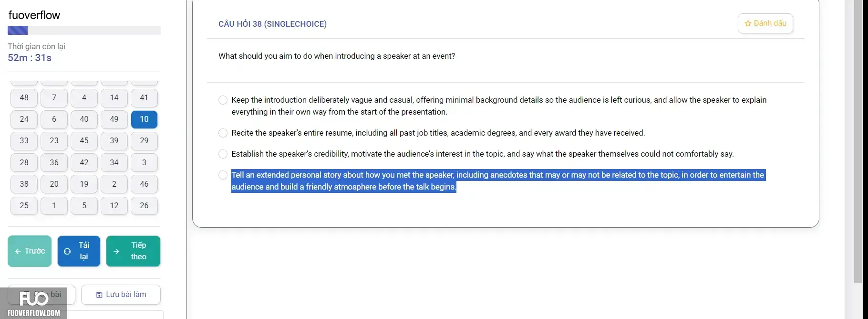Select the 'Keep the introduction deliberately vague' option

[x=223, y=100]
